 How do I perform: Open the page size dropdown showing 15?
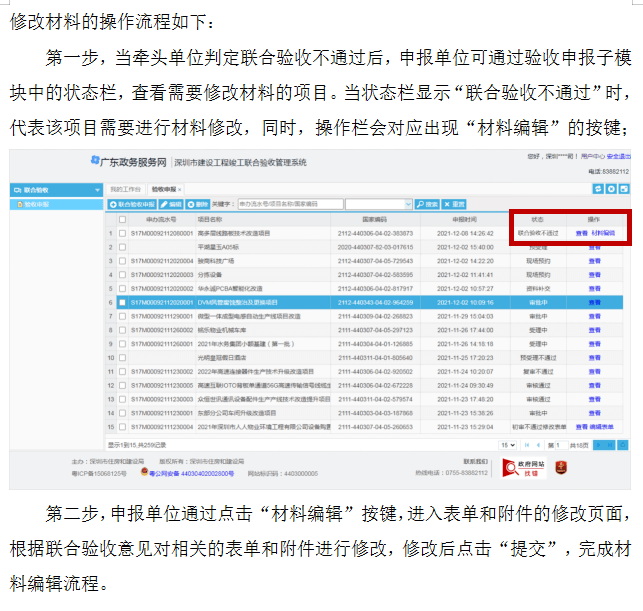coord(510,443)
